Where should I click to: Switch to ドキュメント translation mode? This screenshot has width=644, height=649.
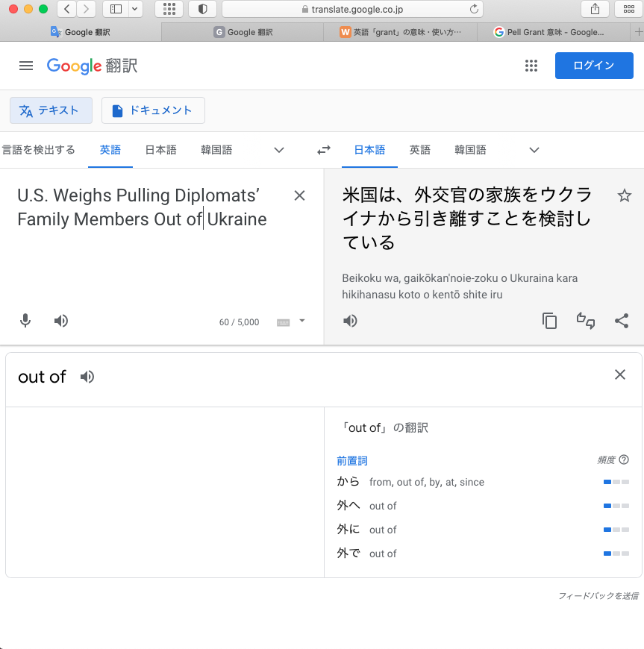(153, 110)
